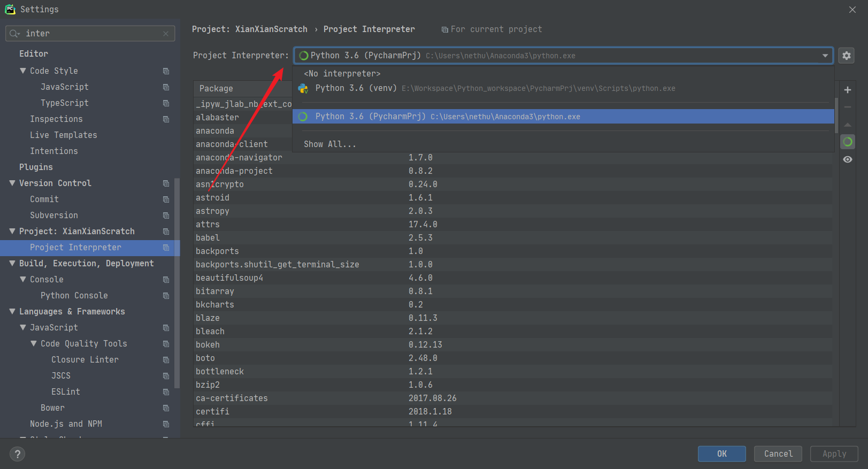Viewport: 868px width, 469px height.
Task: Click project-level icon beside Subversion
Action: click(166, 216)
